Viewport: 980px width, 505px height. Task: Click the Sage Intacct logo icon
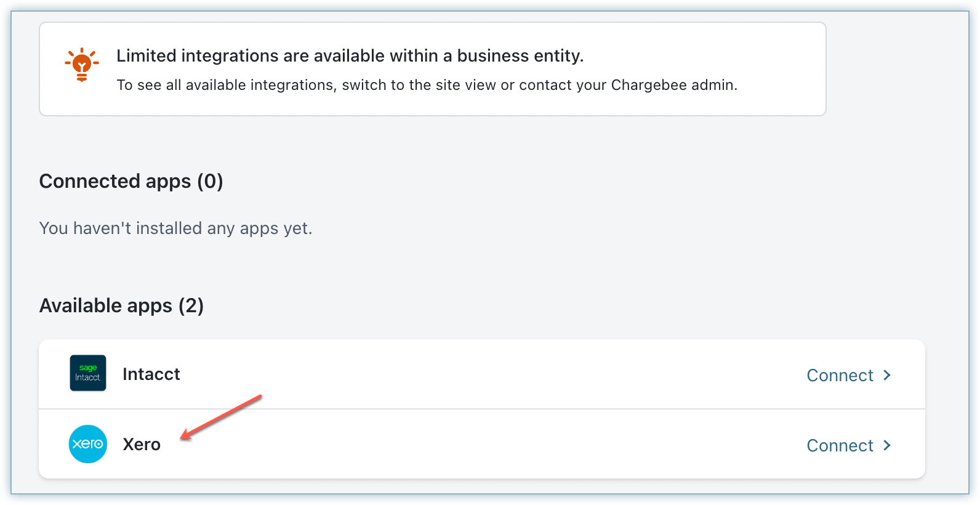coord(88,373)
